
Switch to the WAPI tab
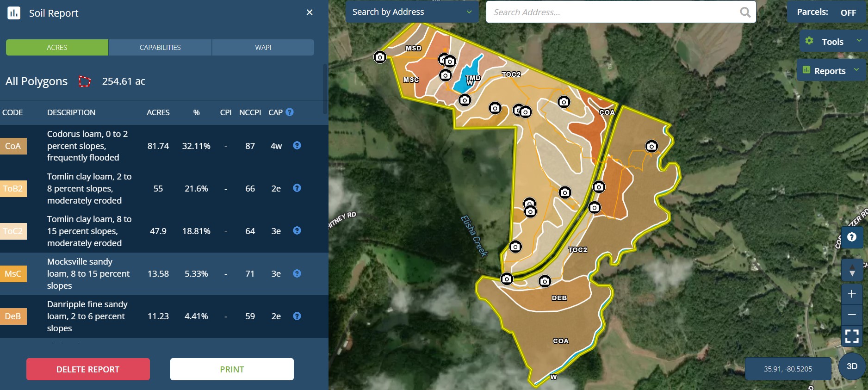(x=263, y=48)
